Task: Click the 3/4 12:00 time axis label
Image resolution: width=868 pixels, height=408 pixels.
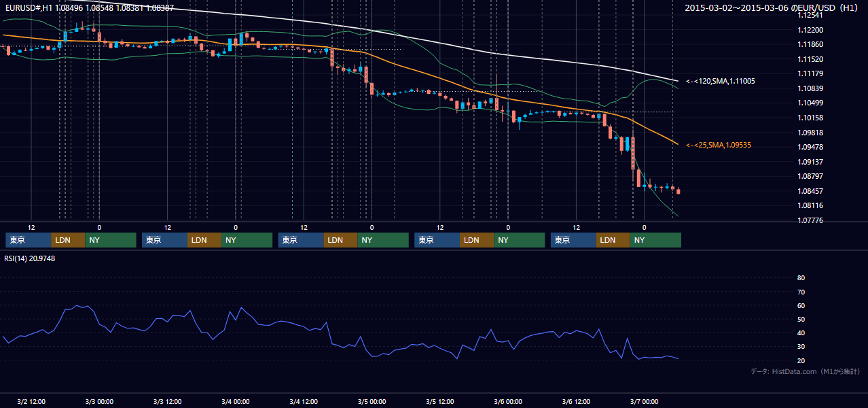Action: pyautogui.click(x=304, y=402)
